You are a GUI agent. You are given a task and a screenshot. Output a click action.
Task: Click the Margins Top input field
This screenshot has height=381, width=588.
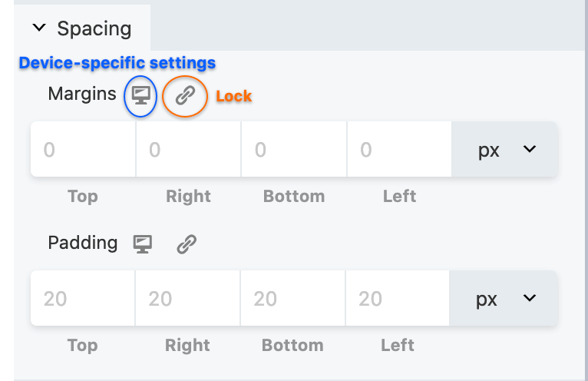click(x=83, y=149)
